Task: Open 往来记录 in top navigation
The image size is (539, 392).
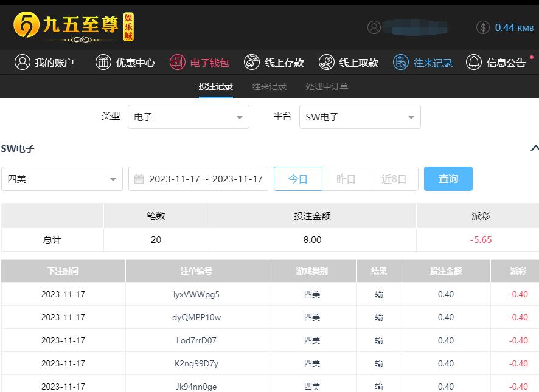Action: click(x=433, y=63)
